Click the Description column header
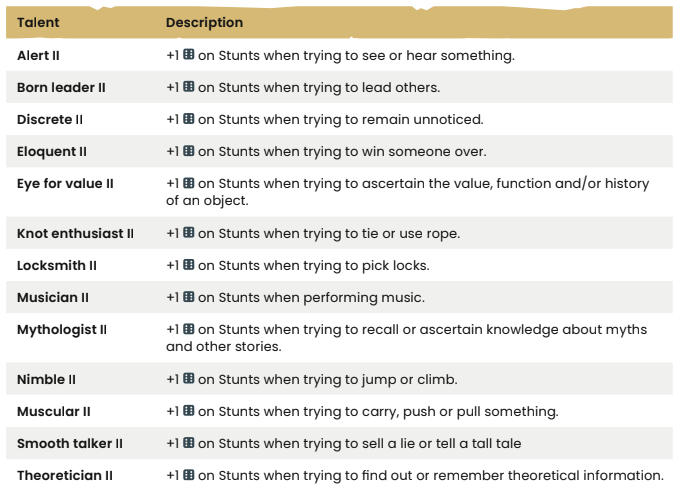The image size is (681, 498). click(x=204, y=23)
